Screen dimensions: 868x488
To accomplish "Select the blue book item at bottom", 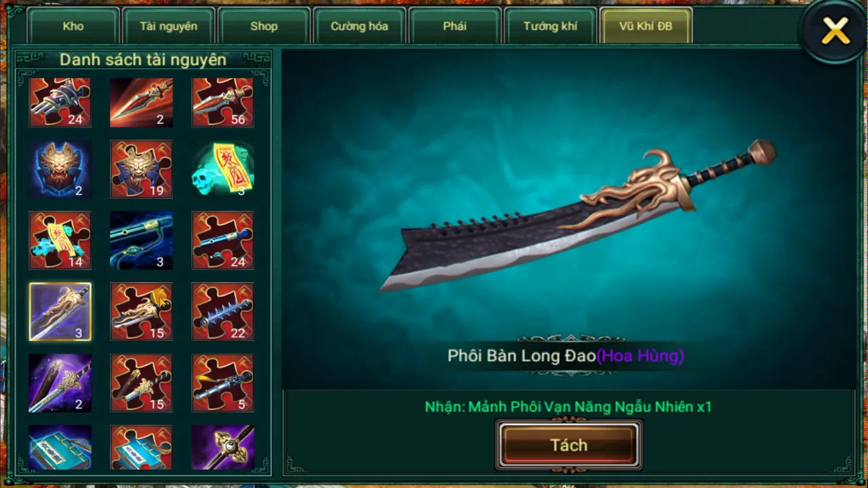I will 60,447.
